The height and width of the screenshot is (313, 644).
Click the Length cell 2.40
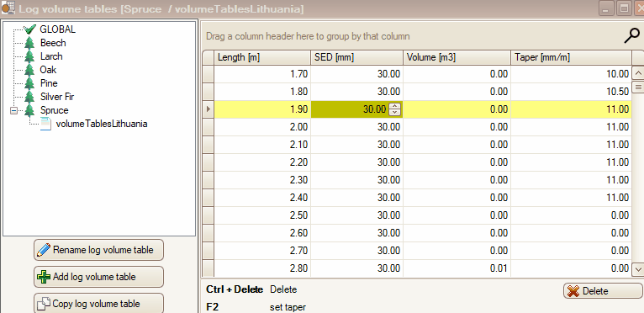(262, 198)
